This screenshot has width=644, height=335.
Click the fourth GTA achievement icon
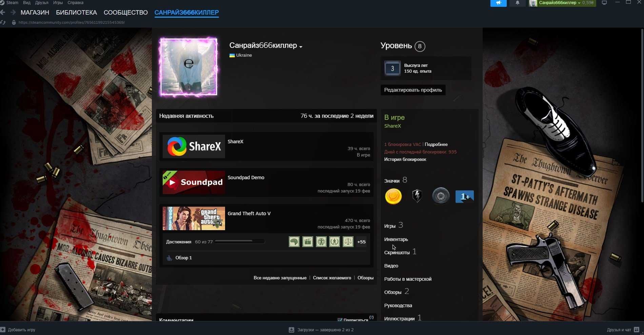click(x=335, y=242)
